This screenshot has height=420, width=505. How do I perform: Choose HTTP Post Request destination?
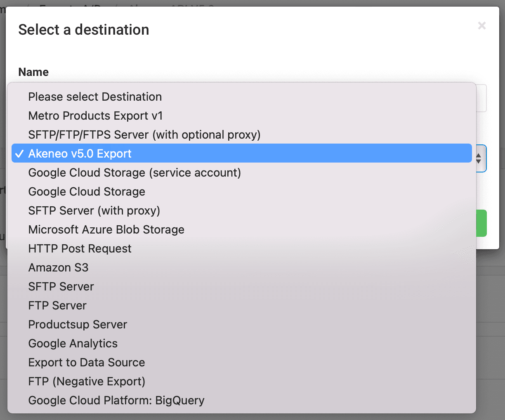pos(80,248)
